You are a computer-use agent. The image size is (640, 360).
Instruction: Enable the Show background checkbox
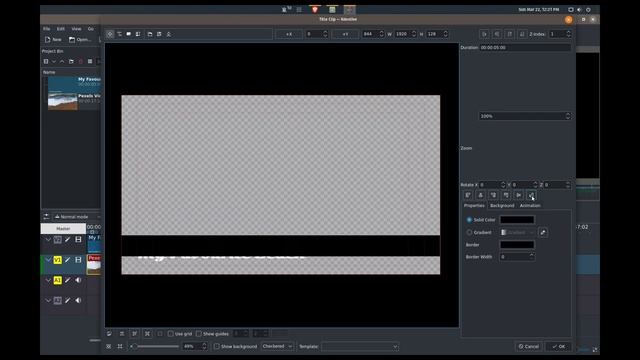click(x=217, y=347)
